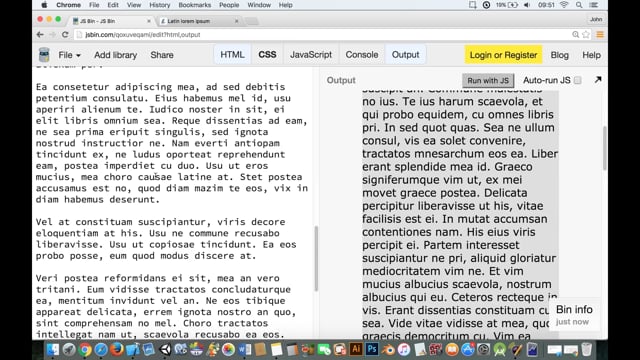Open the Edit menu
640x360 pixels.
click(113, 5)
